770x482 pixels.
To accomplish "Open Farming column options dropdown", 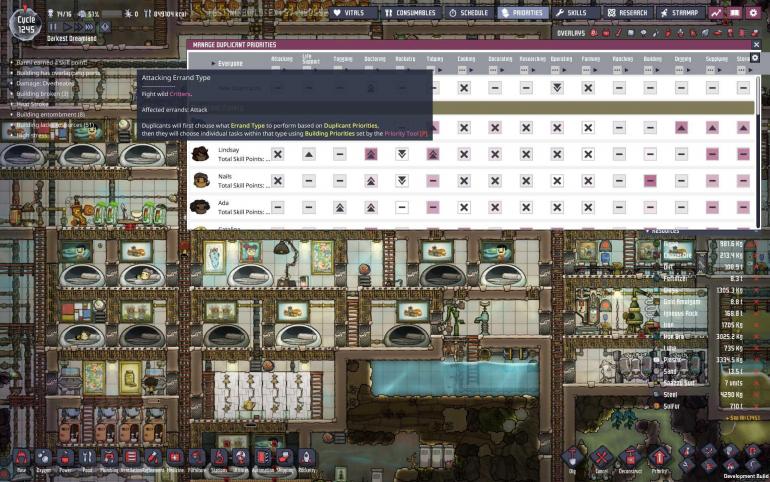I will pyautogui.click(x=586, y=70).
